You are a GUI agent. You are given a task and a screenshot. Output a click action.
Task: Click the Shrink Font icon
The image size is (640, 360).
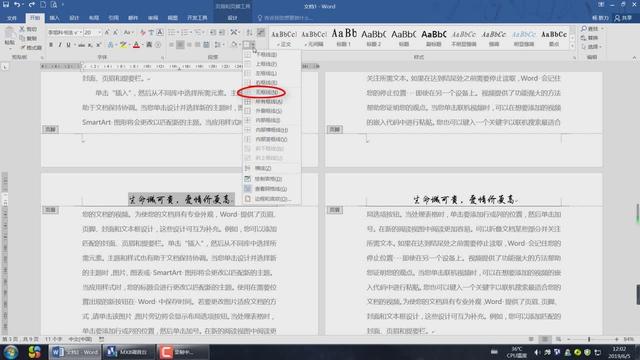(116, 32)
